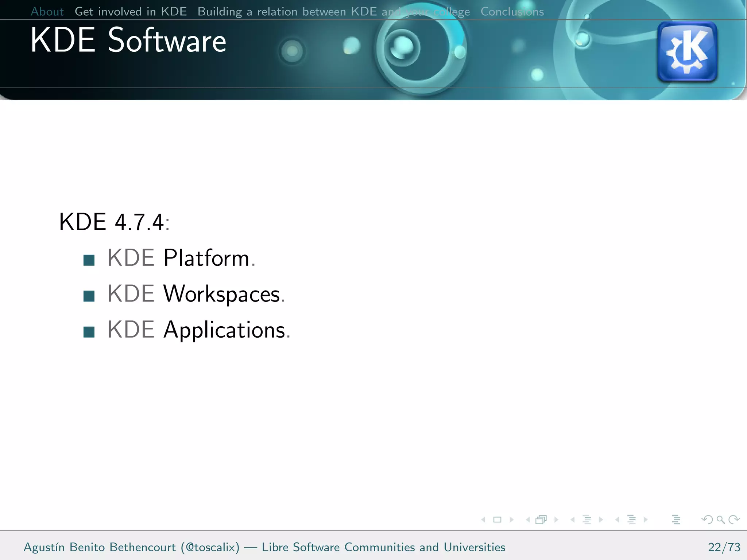Screen dimensions: 747x560
Task: Click the stacked frames navigation icon
Action: (x=541, y=520)
